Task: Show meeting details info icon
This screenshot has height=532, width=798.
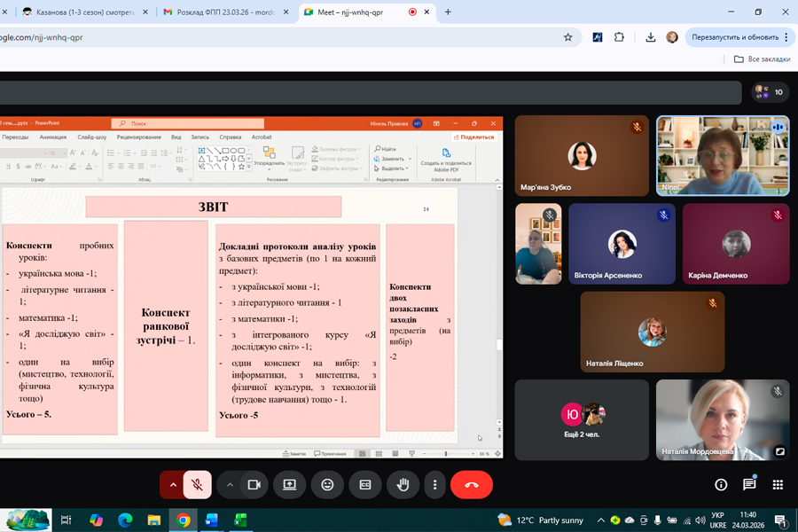Action: point(721,485)
